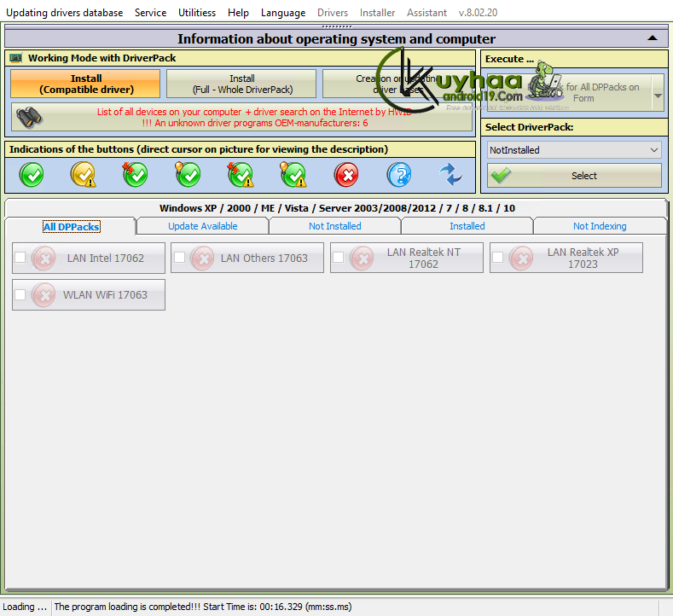673x616 pixels.
Task: Tick the LAN Realtek NT 17062 checkbox
Action: (x=339, y=258)
